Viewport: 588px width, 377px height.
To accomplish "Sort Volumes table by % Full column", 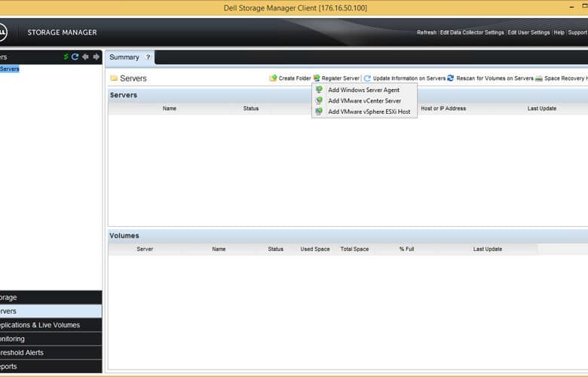I will pos(407,249).
